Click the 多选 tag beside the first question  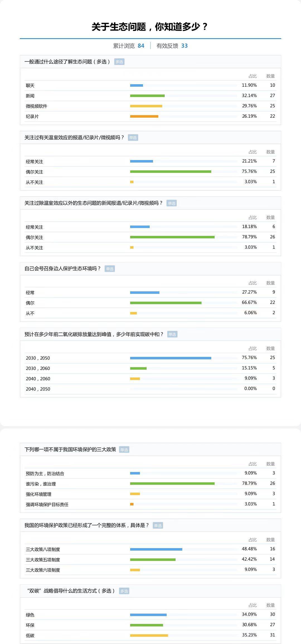point(119,62)
